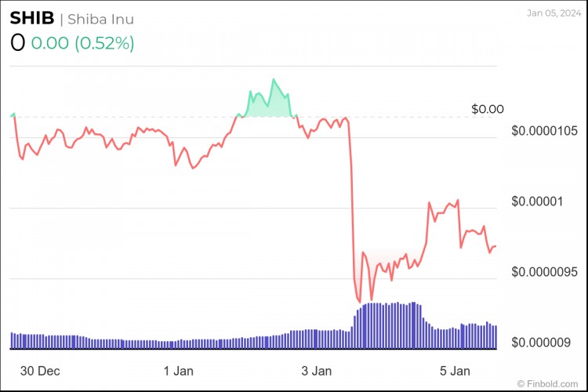Click the Shiba Inu name label
The height and width of the screenshot is (392, 588).
[x=100, y=19]
